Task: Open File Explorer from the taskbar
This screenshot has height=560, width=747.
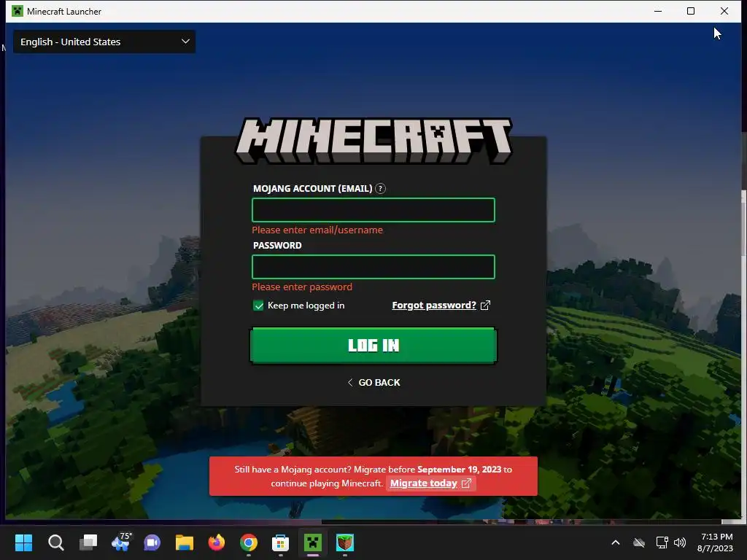Action: click(x=185, y=542)
